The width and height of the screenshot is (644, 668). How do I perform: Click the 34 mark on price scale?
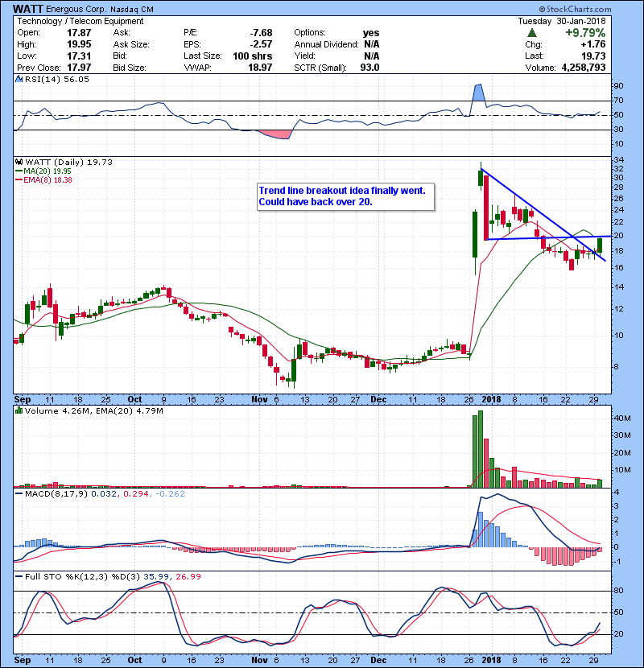click(x=618, y=160)
